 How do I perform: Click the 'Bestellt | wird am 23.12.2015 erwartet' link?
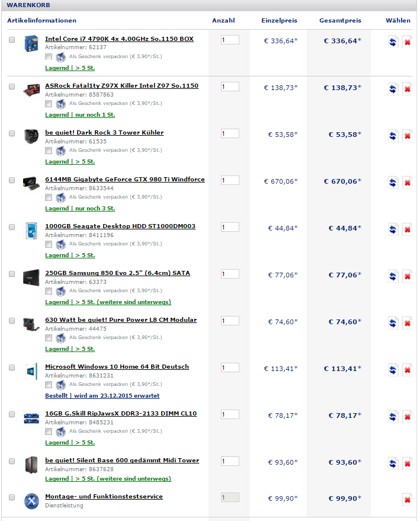click(x=102, y=395)
